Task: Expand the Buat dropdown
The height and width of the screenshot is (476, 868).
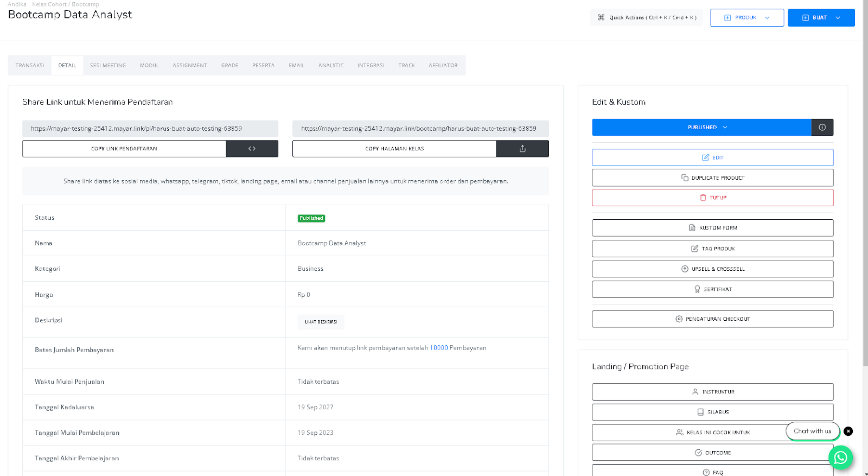Action: click(821, 17)
